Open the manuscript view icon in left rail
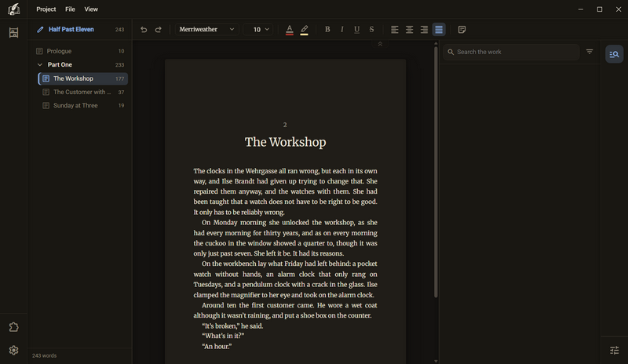 (x=13, y=32)
